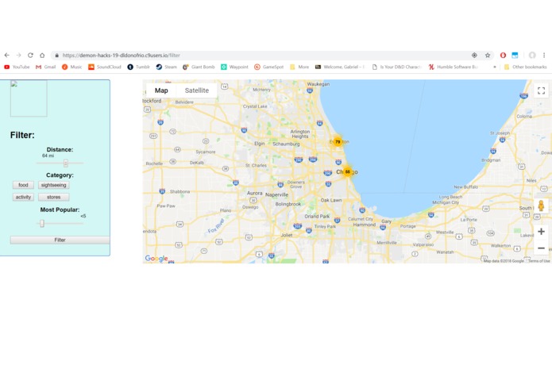Open the SoundCloud bookmark

click(105, 67)
